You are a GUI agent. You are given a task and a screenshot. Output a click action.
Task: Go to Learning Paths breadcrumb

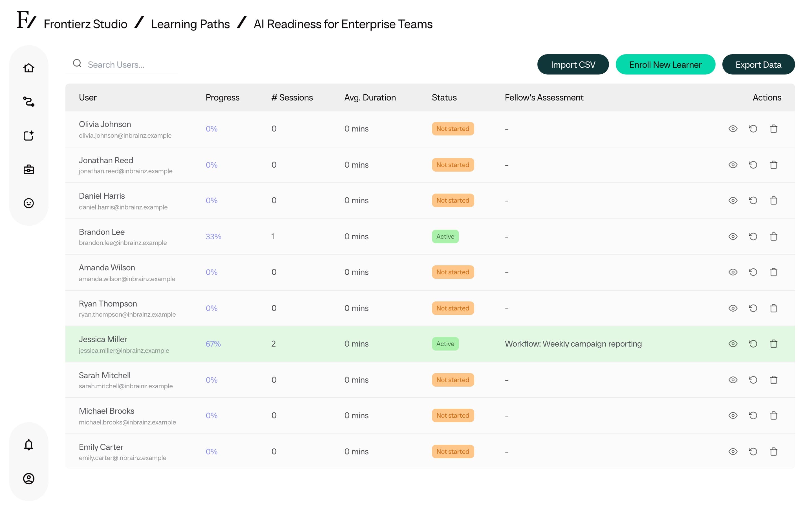click(x=190, y=24)
